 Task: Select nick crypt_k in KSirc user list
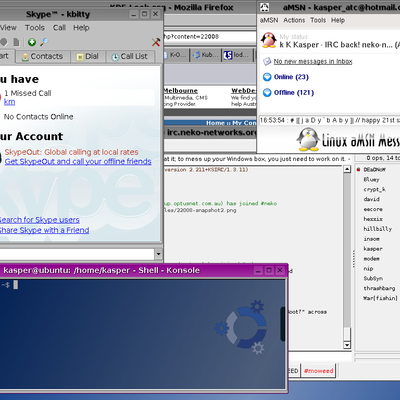375,189
